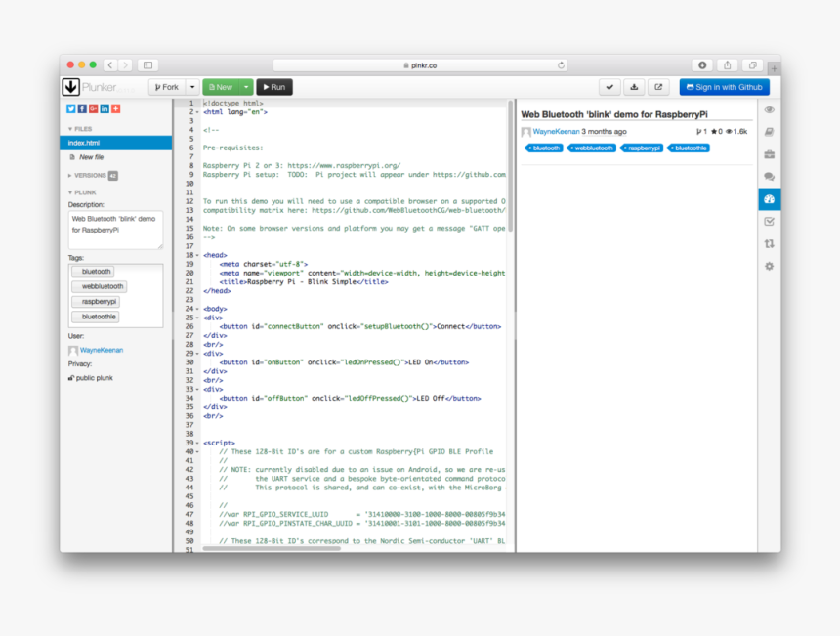Run the plunk

[274, 87]
